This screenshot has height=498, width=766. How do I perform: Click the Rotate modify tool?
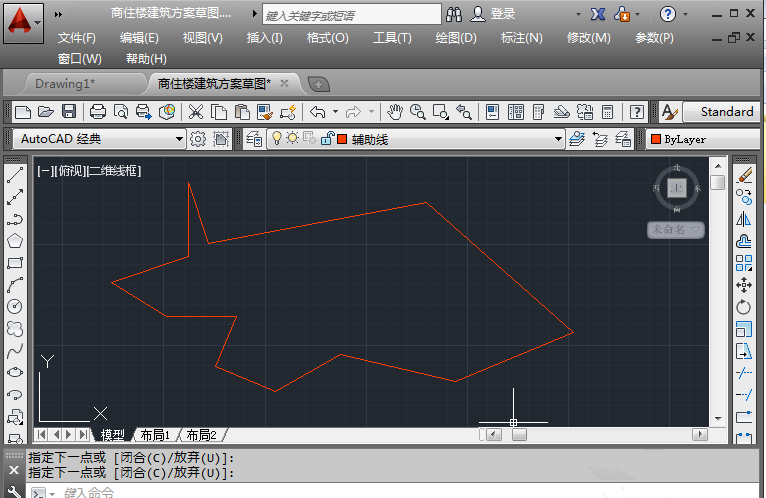744,307
